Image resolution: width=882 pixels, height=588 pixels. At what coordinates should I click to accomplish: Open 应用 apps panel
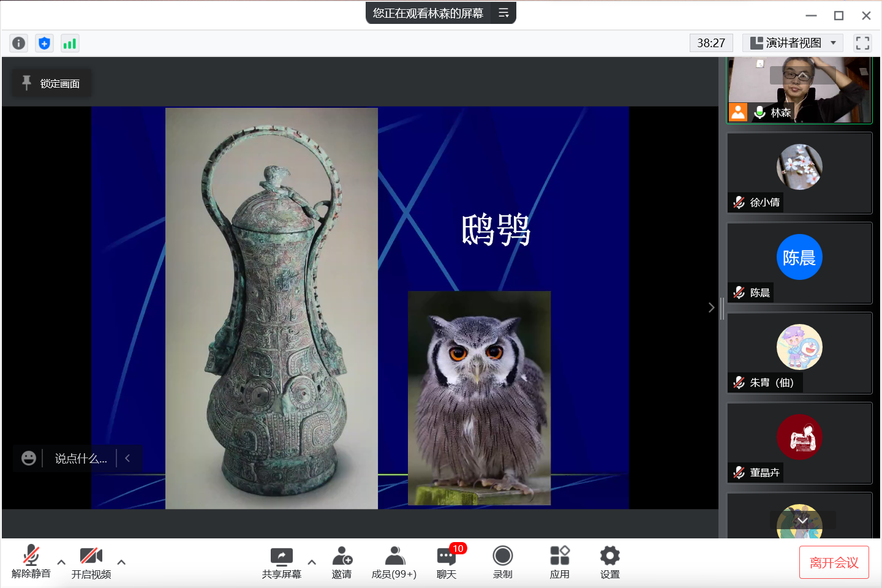(x=559, y=562)
